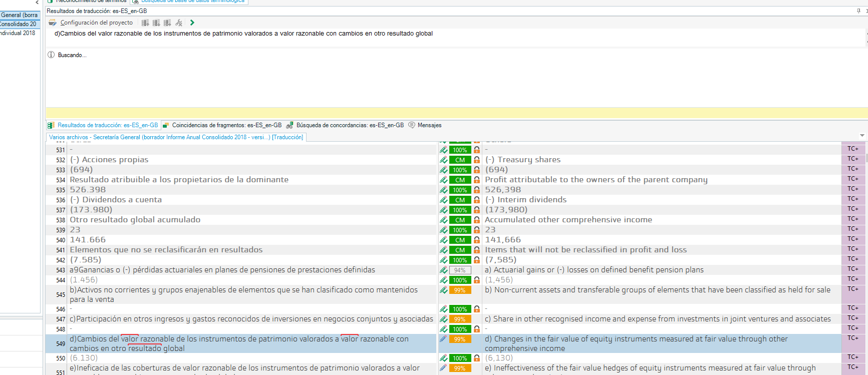Click the editor's vertical scrollbar
868x375 pixels.
tap(866, 250)
